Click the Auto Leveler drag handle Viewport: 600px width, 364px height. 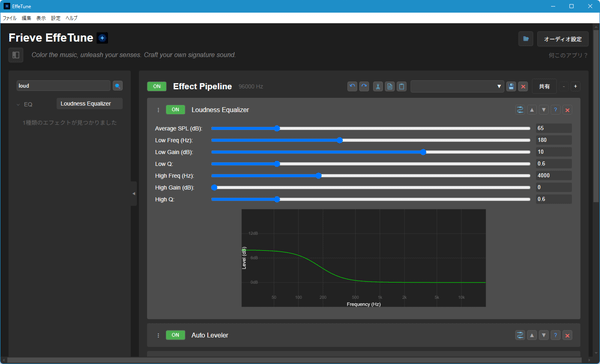158,335
